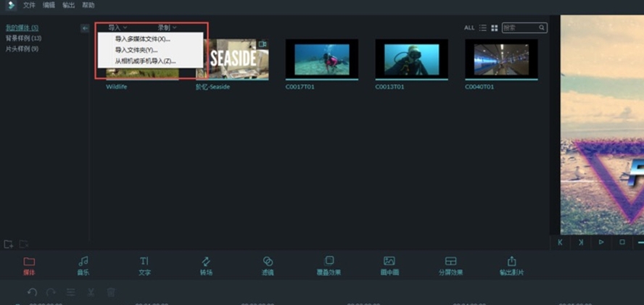Open the 滤镜 (Filters) panel

click(x=268, y=262)
